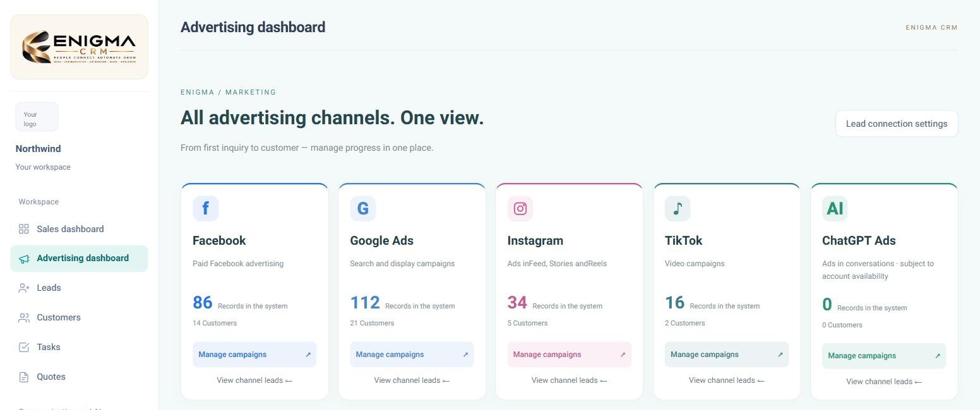
Task: Click 'Video campaigns' description
Action: 695,264
